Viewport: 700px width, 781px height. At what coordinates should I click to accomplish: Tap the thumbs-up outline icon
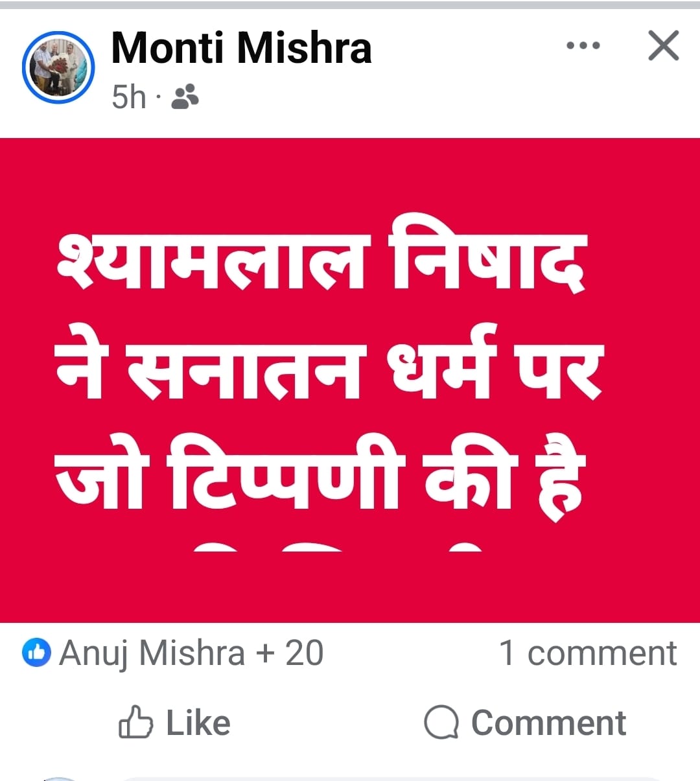point(135,722)
